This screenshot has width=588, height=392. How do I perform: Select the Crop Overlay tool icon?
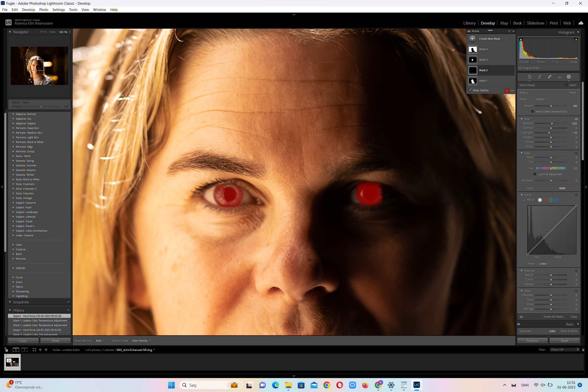(x=539, y=77)
